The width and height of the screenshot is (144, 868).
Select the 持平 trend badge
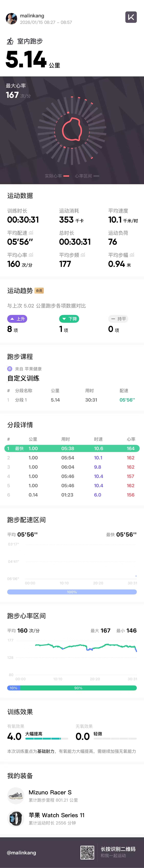118,319
